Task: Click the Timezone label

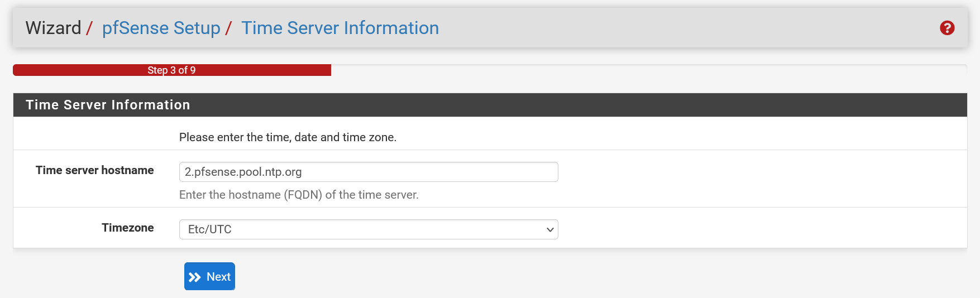Action: tap(128, 228)
